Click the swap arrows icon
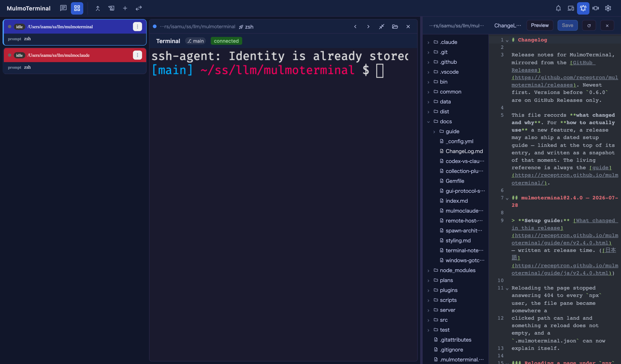 [x=139, y=8]
